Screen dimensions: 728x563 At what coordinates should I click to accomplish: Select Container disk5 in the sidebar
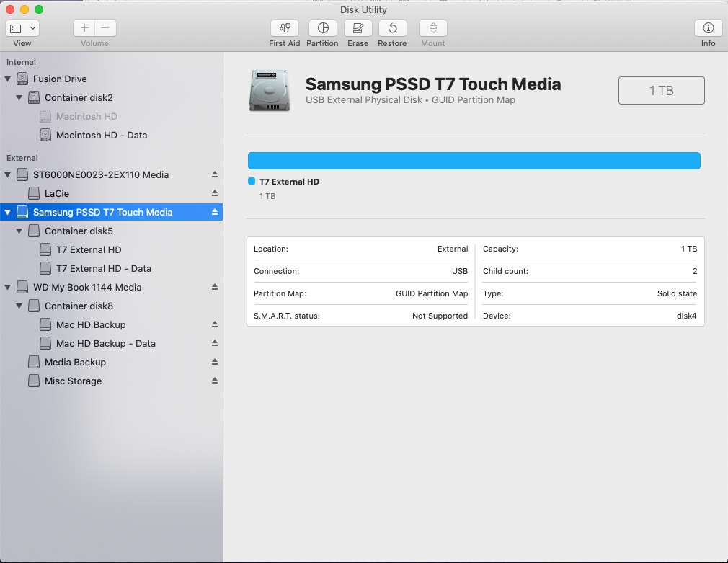click(112, 231)
